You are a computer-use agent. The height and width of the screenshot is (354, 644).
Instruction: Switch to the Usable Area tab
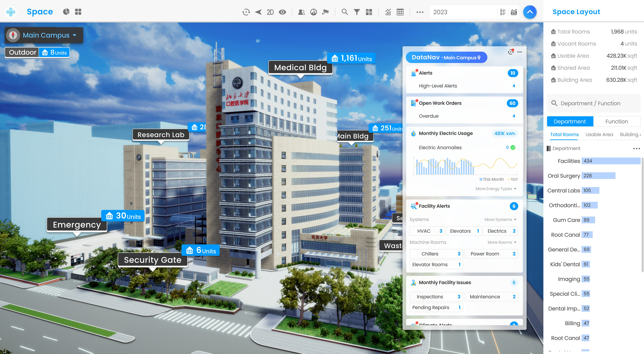pos(599,134)
